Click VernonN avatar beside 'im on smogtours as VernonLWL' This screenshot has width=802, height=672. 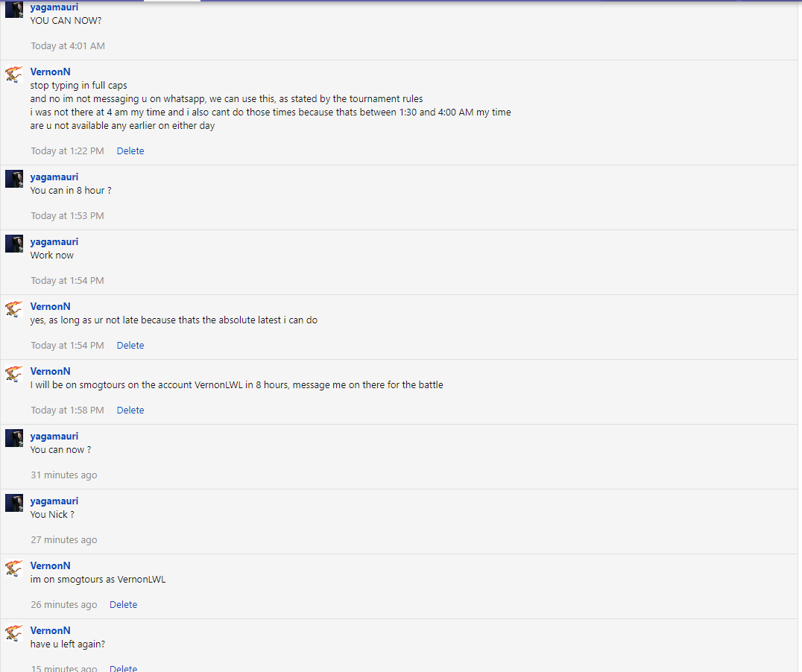[x=14, y=568]
